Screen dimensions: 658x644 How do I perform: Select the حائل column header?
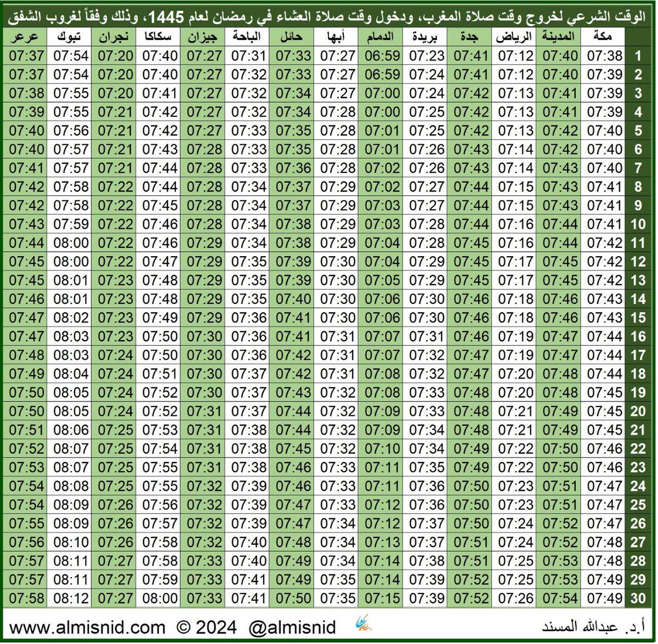click(x=292, y=37)
